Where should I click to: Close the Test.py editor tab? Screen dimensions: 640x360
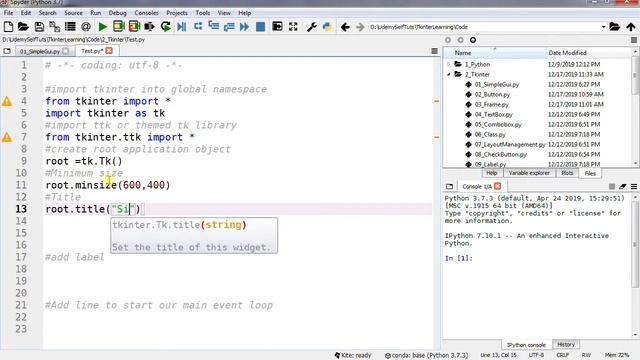click(109, 51)
